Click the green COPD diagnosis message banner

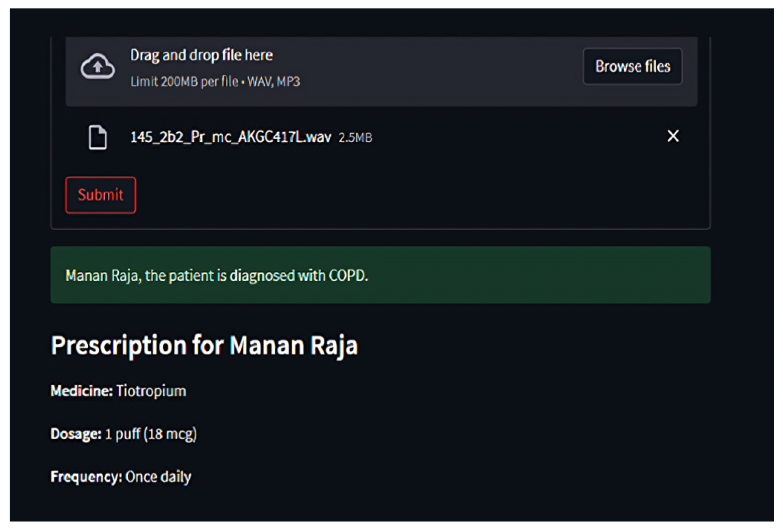click(x=380, y=275)
